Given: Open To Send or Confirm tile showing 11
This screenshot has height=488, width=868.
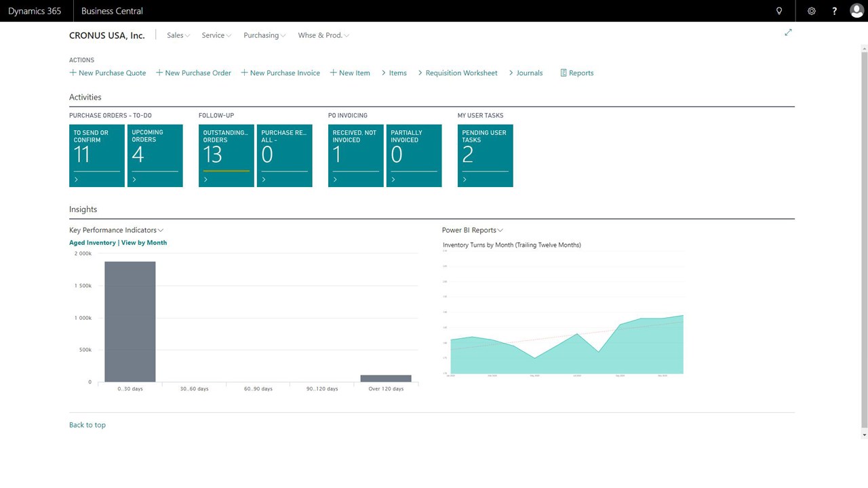Looking at the screenshot, I should [97, 156].
